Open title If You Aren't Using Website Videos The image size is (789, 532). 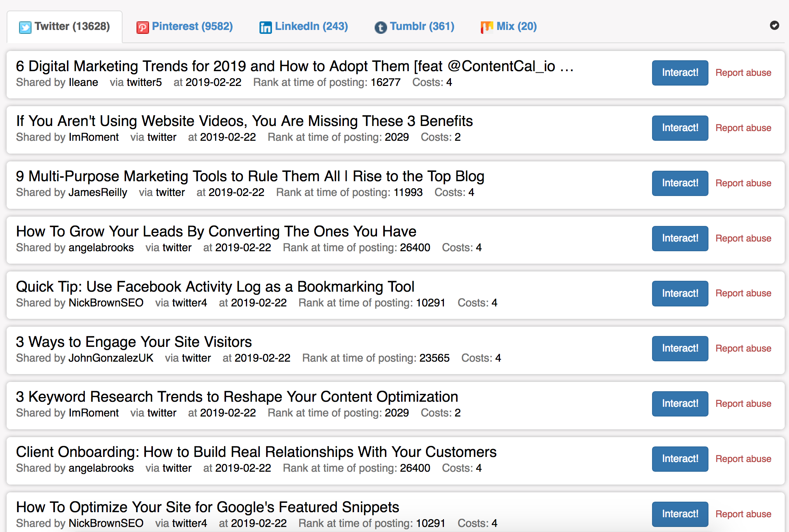coord(244,121)
